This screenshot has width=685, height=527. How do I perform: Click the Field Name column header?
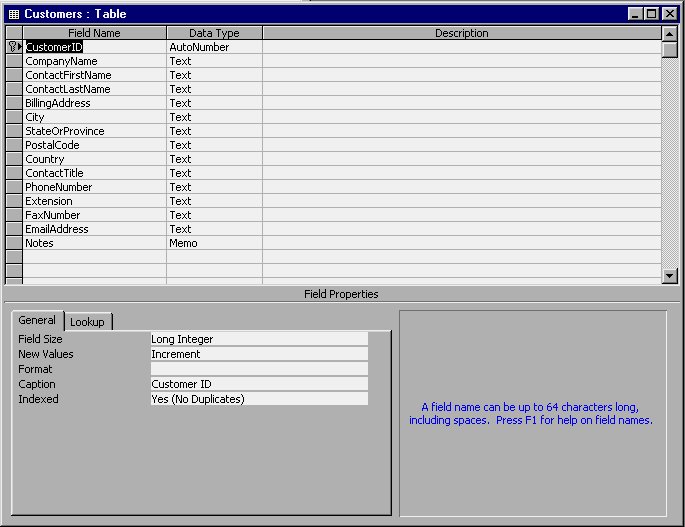coord(94,33)
